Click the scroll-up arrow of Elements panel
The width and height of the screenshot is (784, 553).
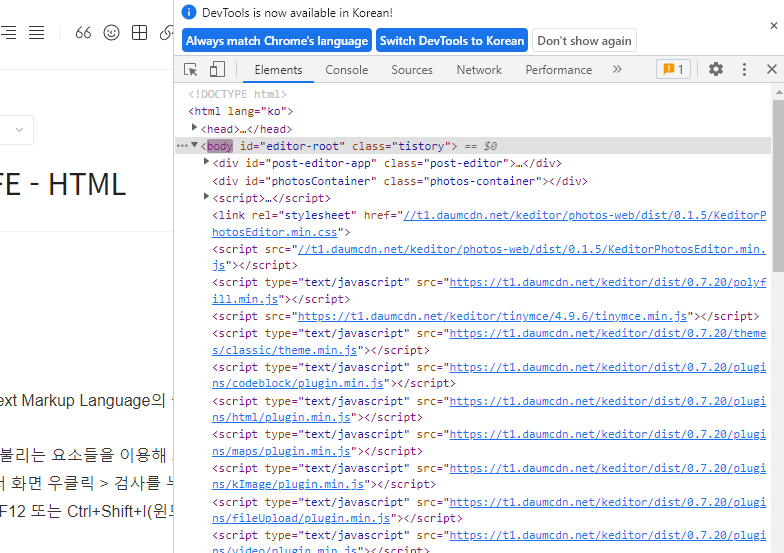(778, 92)
